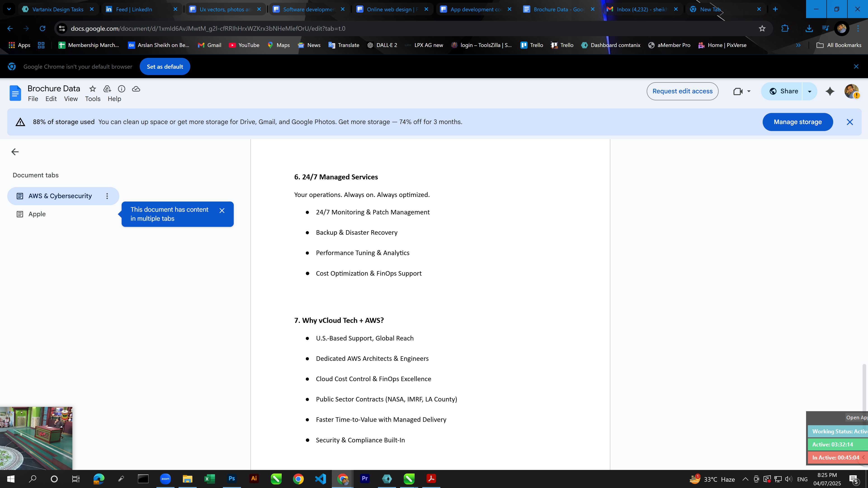Image resolution: width=868 pixels, height=488 pixels.
Task: Switch to the Apple document tab
Action: 37,214
